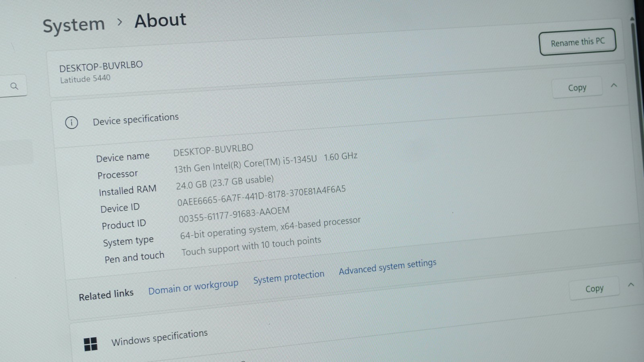Screen dimensions: 644x362
Task: Click the Device specifications info icon
Action: pyautogui.click(x=71, y=122)
